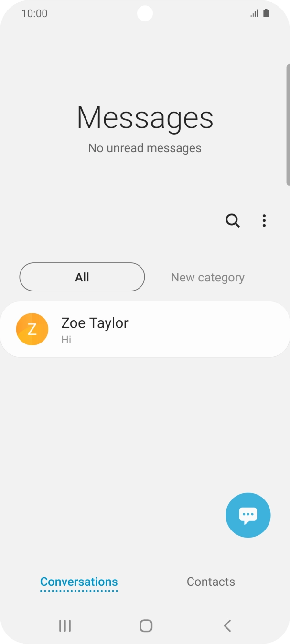Tap the battery status icon
The image size is (290, 644).
(x=266, y=13)
